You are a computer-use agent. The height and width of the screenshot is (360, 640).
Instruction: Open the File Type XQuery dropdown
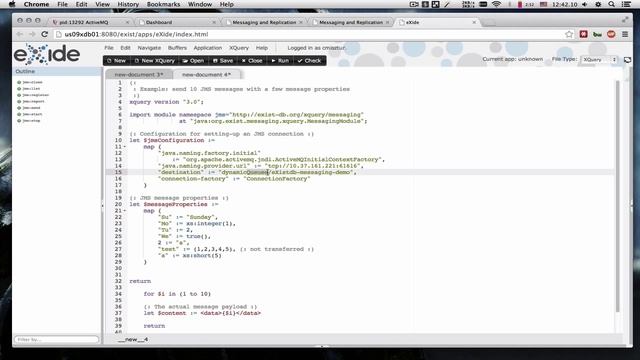pos(599,60)
